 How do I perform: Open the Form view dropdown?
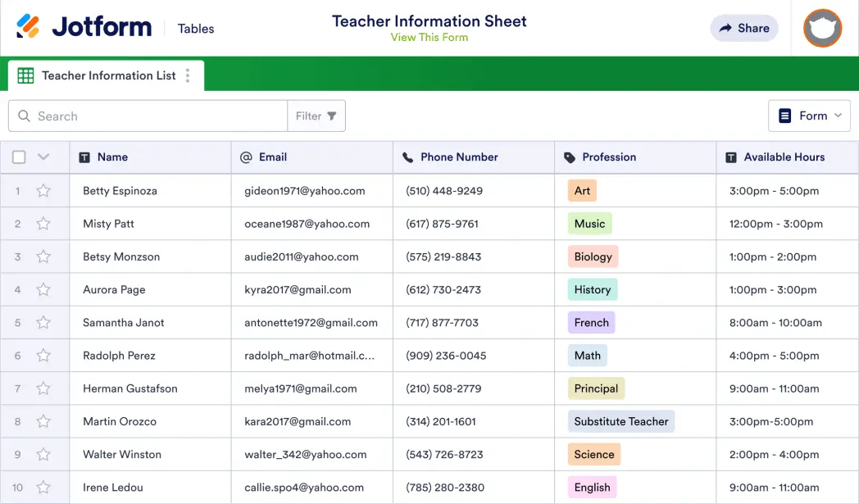click(x=809, y=116)
